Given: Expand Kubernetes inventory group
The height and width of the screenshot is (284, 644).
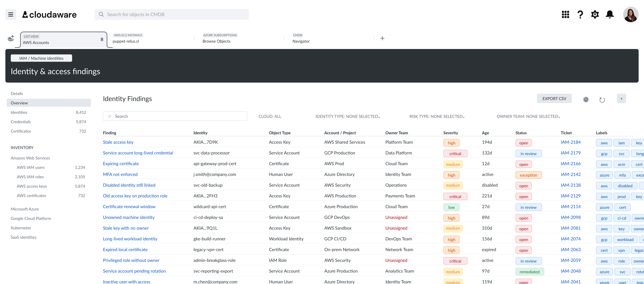Looking at the screenshot, I should [x=21, y=228].
